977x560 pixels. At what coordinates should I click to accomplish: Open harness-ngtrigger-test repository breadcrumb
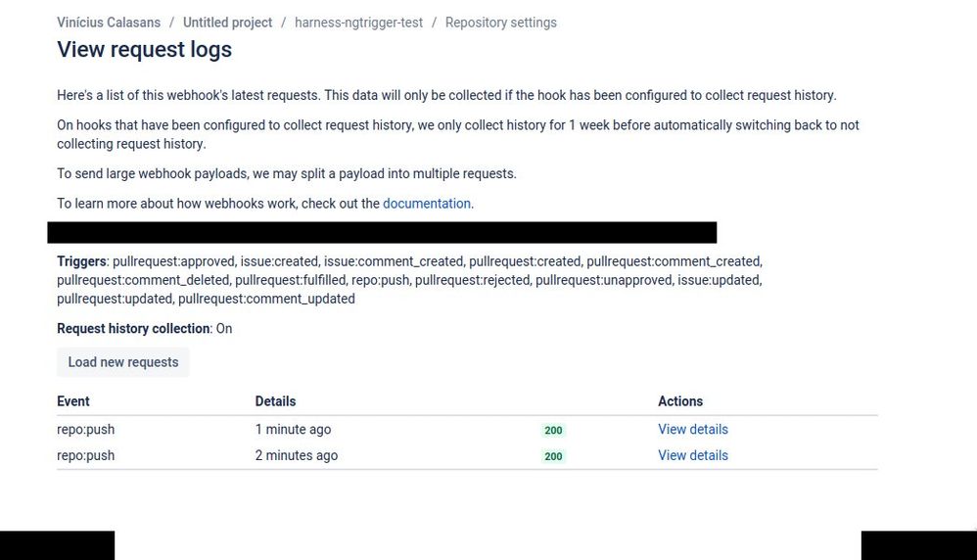(x=358, y=23)
